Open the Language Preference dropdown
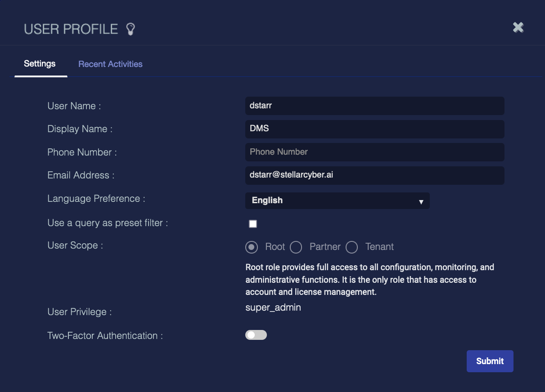The width and height of the screenshot is (545, 392). tap(337, 200)
